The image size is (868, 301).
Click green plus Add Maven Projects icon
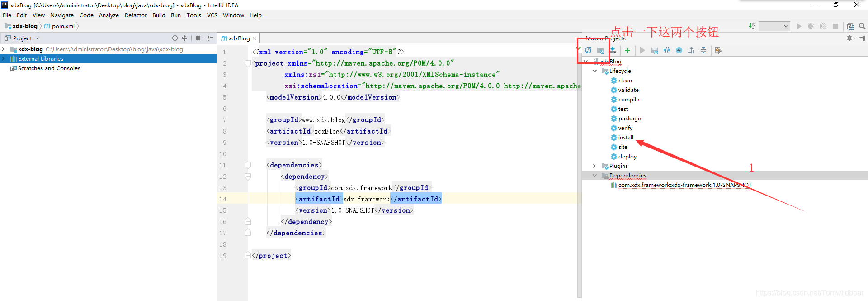[x=627, y=50]
